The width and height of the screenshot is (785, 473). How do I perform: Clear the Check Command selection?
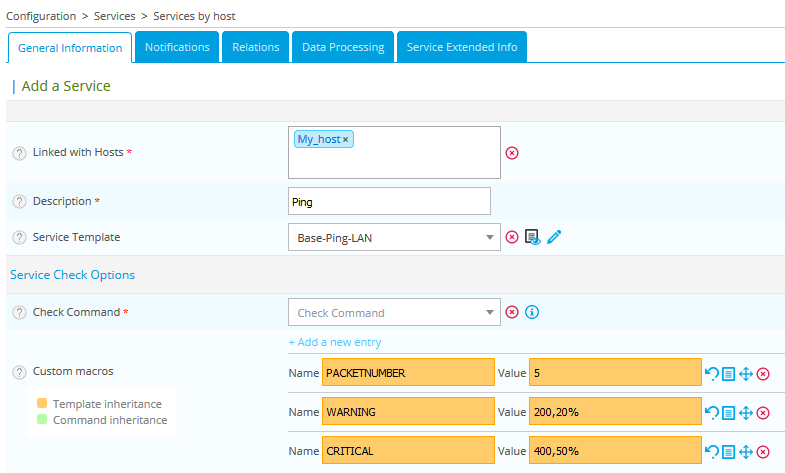pyautogui.click(x=512, y=312)
